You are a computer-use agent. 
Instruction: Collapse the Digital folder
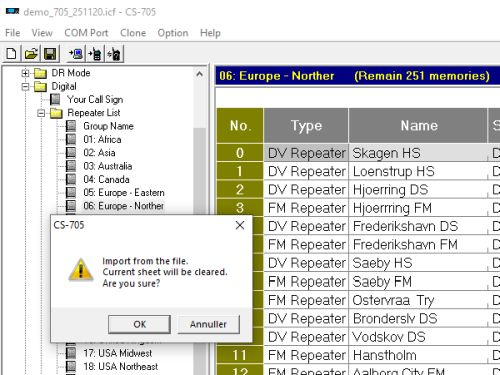(25, 87)
